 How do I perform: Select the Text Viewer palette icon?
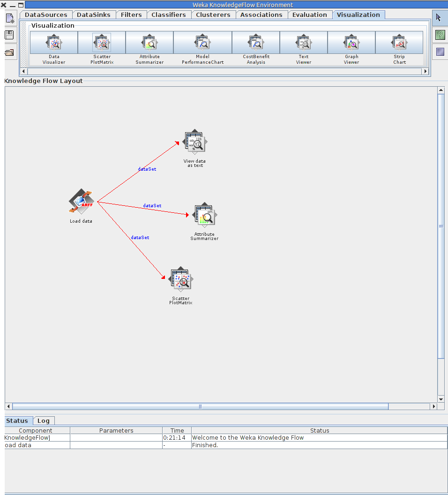(304, 43)
